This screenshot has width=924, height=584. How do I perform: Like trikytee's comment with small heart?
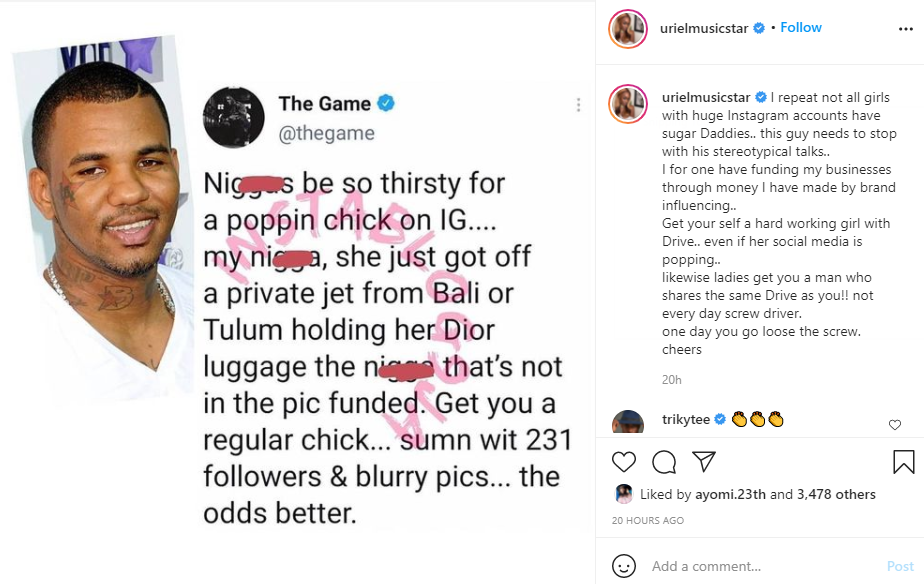point(895,425)
